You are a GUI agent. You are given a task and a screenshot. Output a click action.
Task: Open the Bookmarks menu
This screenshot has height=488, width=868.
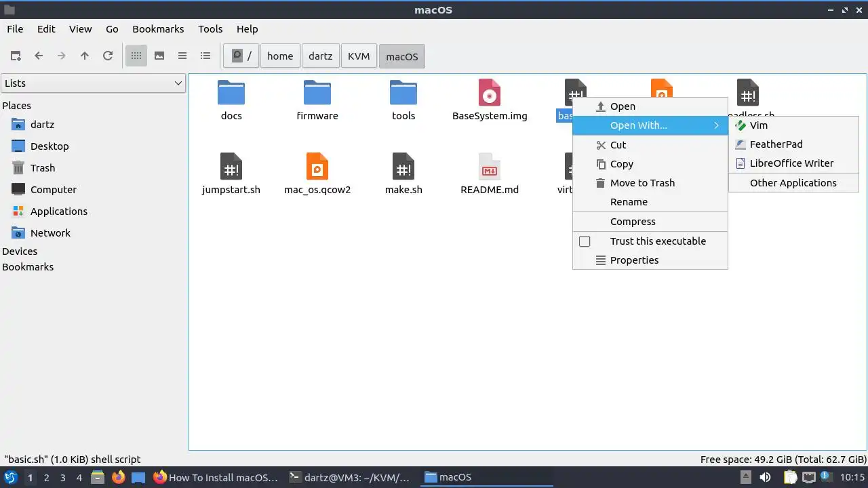tap(158, 29)
